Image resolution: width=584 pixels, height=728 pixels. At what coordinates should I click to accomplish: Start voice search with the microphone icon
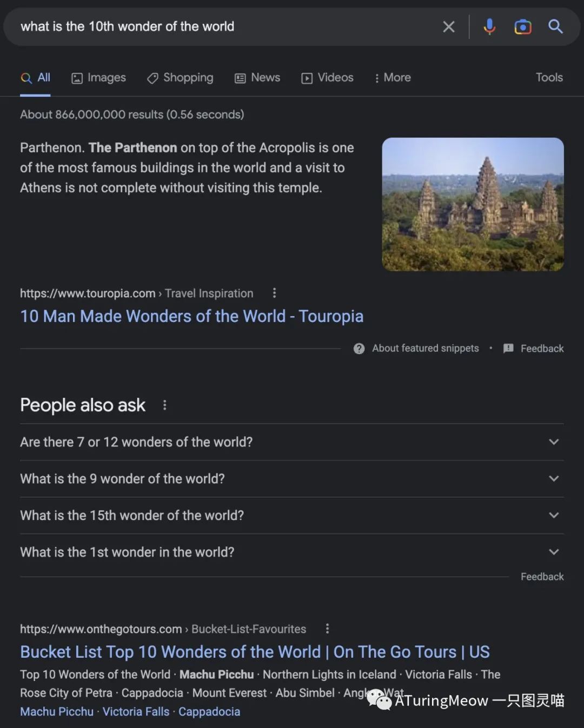(489, 26)
